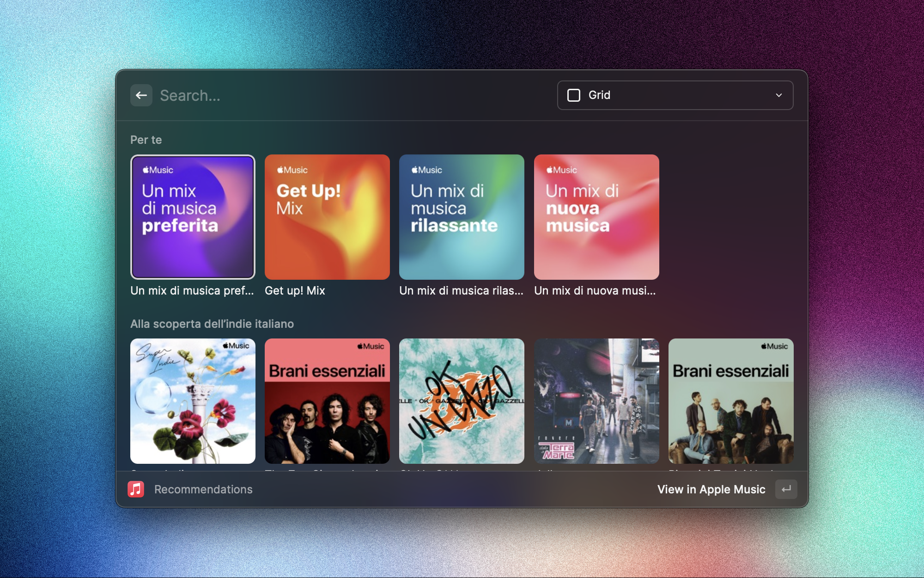
Task: Click Un mix di nuova musi... title
Action: [x=595, y=291]
